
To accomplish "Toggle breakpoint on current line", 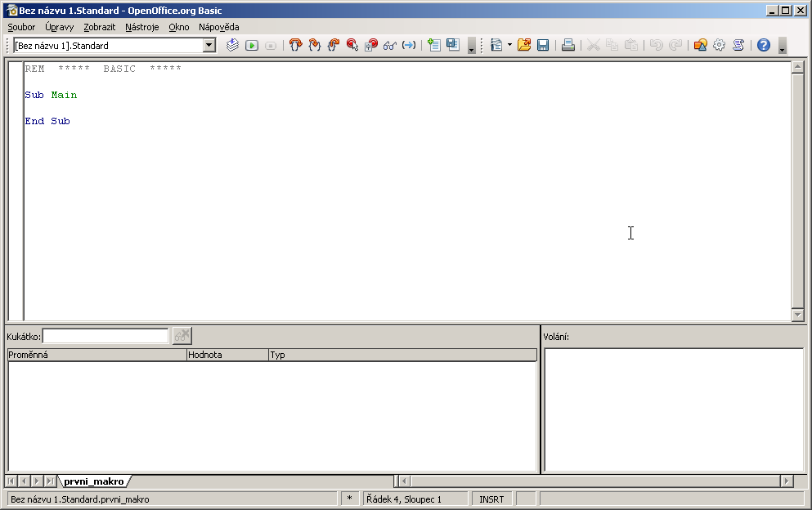I will [352, 46].
